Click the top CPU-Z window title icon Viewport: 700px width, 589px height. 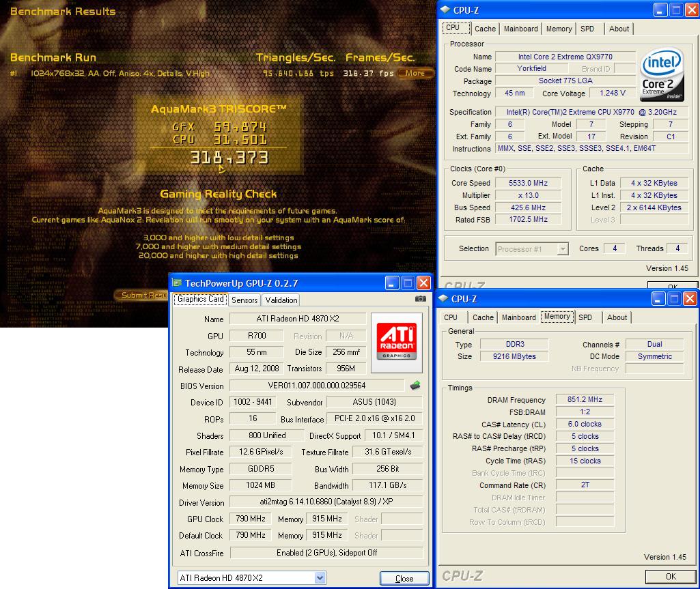445,10
